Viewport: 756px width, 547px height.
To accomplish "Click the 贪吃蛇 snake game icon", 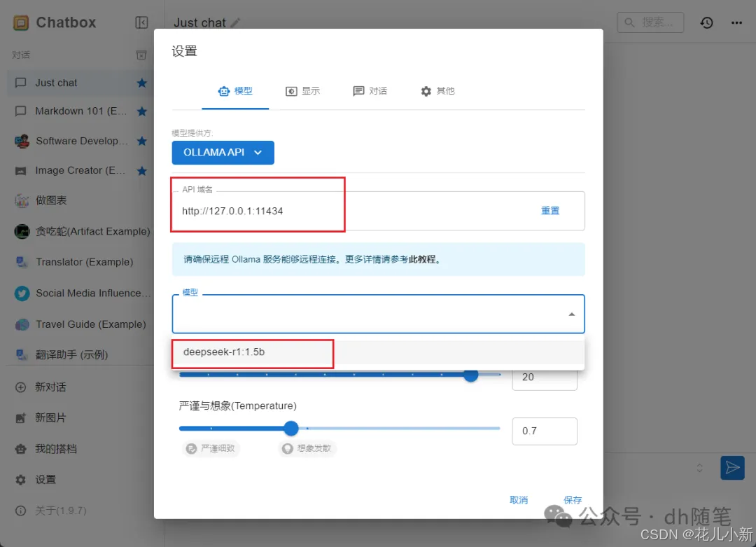I will 22,232.
